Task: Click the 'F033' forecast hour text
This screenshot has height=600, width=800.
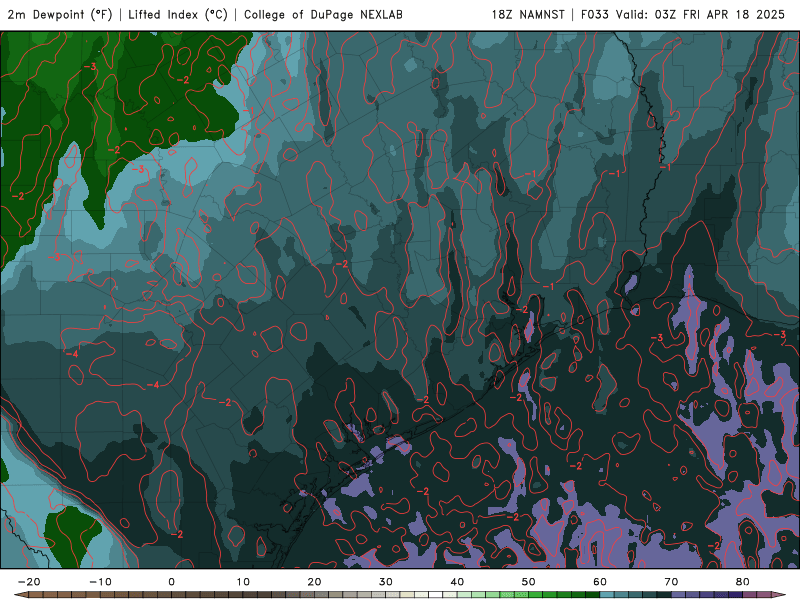Action: 595,14
